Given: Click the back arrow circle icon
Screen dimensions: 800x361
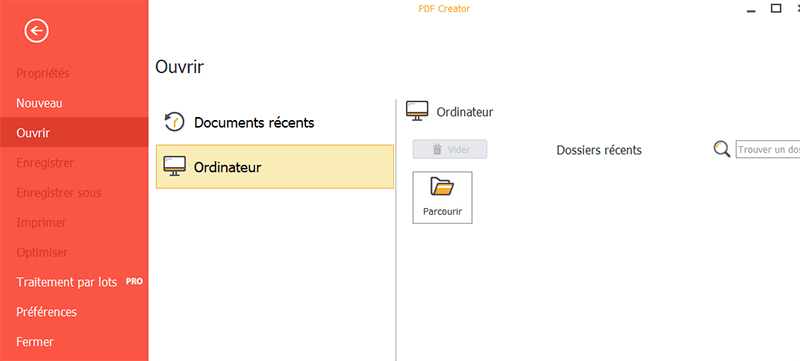Looking at the screenshot, I should click(36, 31).
